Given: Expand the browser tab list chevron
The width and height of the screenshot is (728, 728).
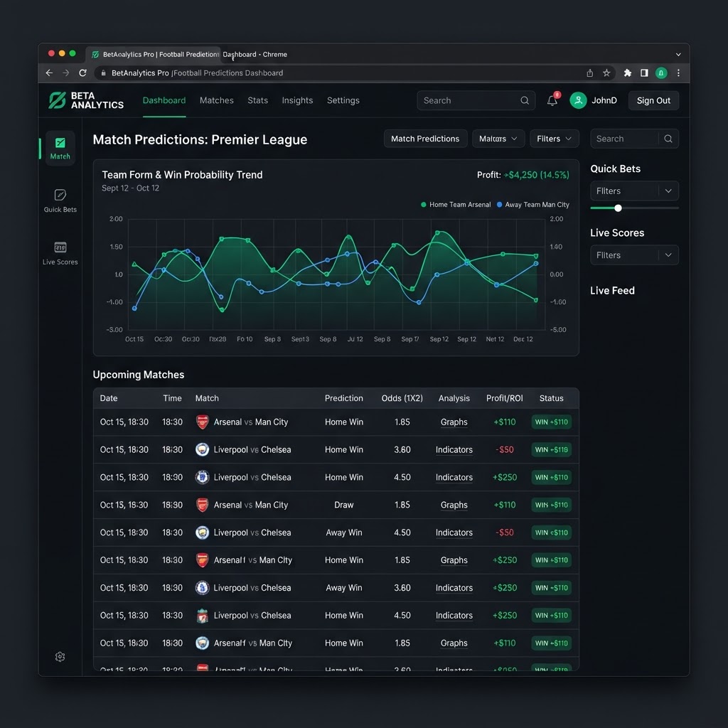Looking at the screenshot, I should 678,54.
